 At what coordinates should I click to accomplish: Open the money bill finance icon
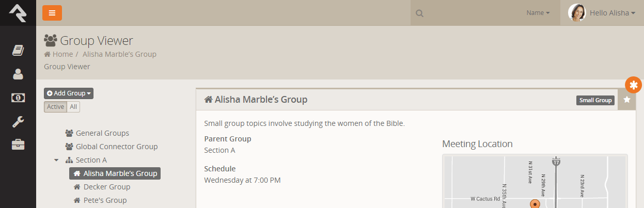tap(18, 98)
